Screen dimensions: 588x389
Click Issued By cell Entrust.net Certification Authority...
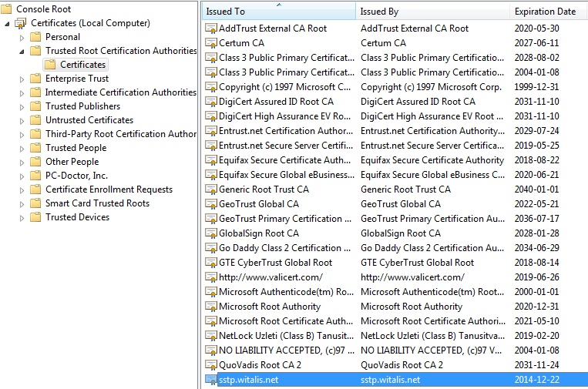click(433, 131)
